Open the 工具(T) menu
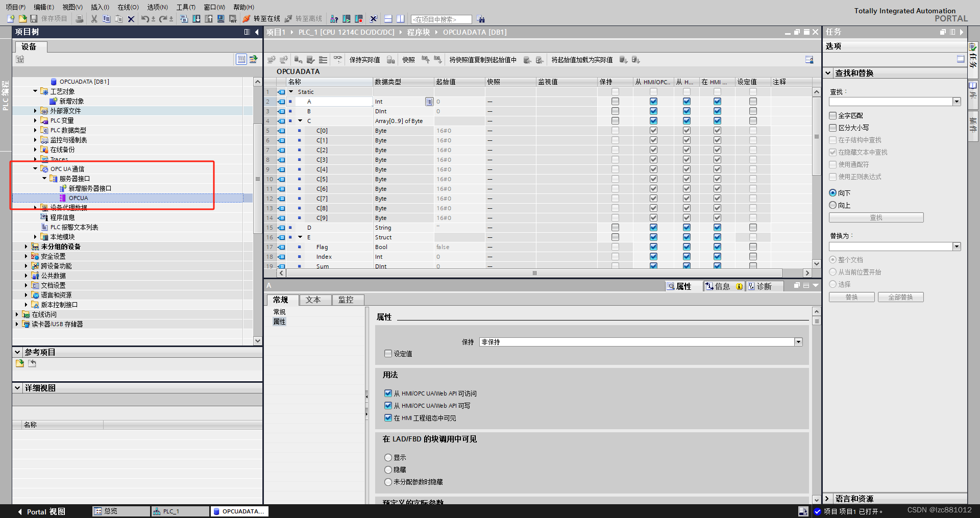This screenshot has width=980, height=518. (x=186, y=7)
